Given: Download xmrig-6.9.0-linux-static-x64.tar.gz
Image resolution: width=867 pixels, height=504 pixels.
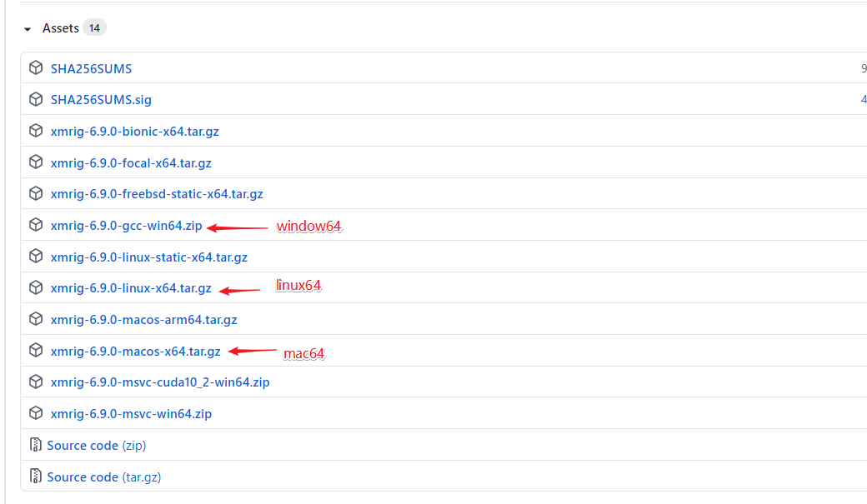Looking at the screenshot, I should [148, 257].
